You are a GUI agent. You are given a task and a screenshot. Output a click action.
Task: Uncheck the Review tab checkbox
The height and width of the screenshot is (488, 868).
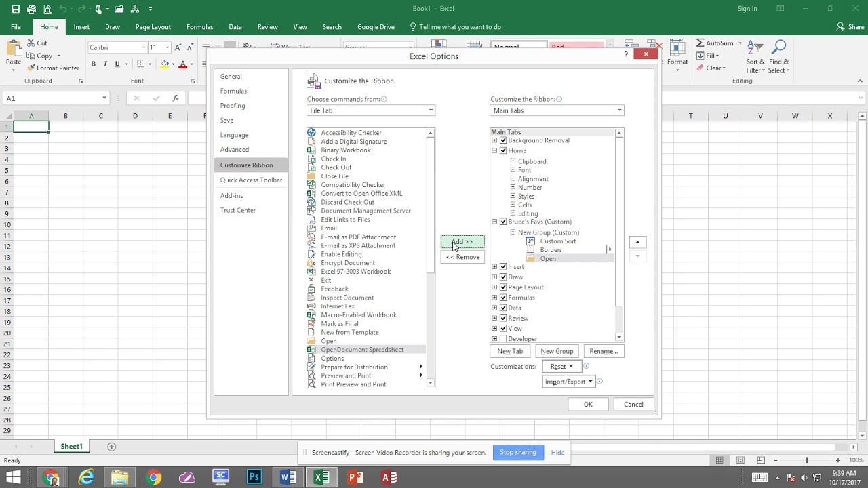pyautogui.click(x=503, y=318)
